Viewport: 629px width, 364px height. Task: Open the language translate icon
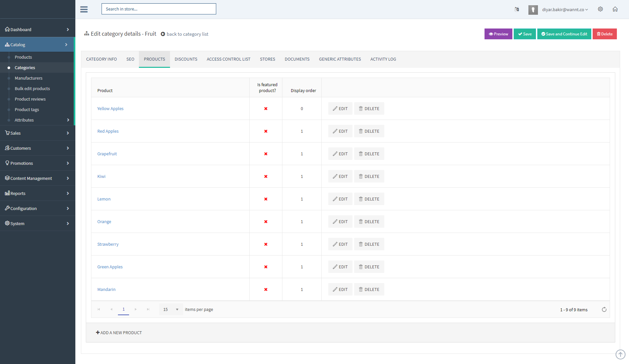point(517,9)
